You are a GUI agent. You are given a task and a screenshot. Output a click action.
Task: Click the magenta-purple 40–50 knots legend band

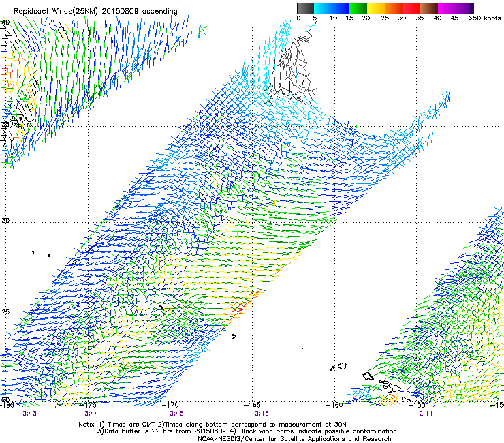[x=456, y=8]
